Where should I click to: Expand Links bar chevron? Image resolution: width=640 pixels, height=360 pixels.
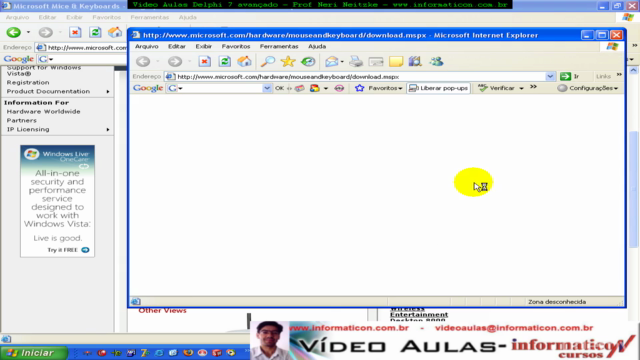(x=619, y=75)
